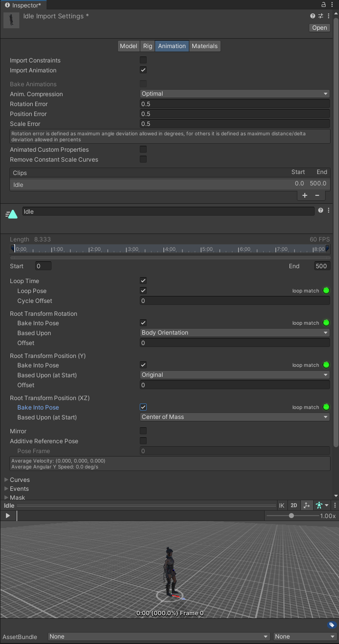This screenshot has width=339, height=644.
Task: Open the presets slider icon
Action: pos(321,16)
